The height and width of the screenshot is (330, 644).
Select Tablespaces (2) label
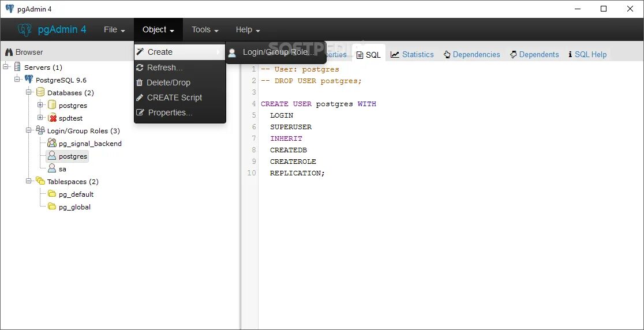point(73,181)
